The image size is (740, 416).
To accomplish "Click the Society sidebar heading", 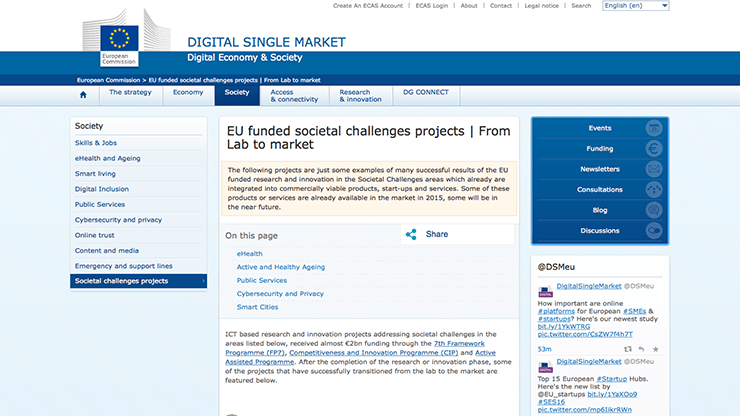I will [x=89, y=126].
